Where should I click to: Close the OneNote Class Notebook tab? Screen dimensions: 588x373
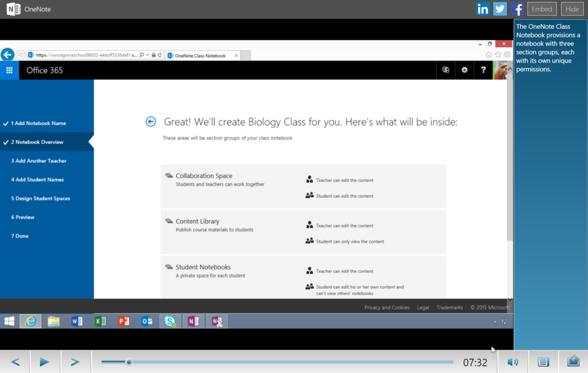pos(236,56)
